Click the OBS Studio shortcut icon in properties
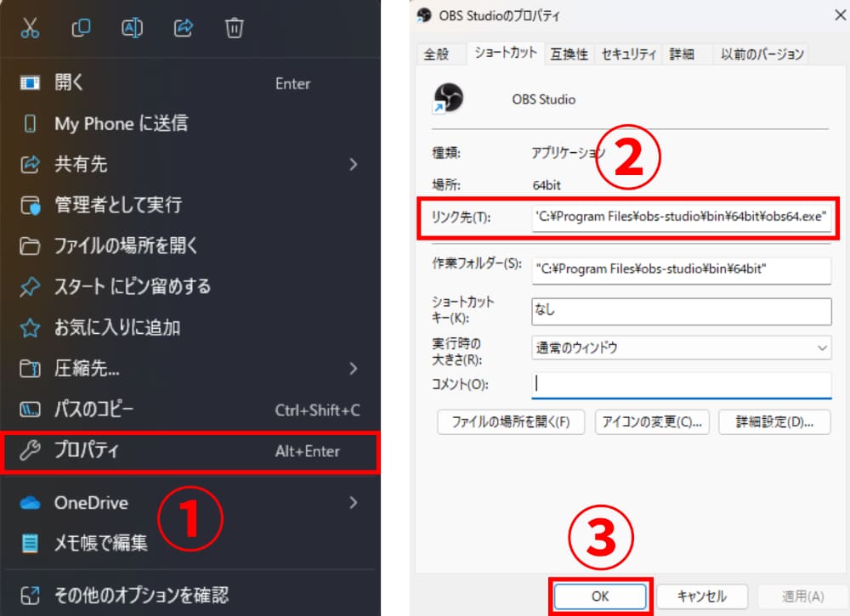 pyautogui.click(x=448, y=98)
